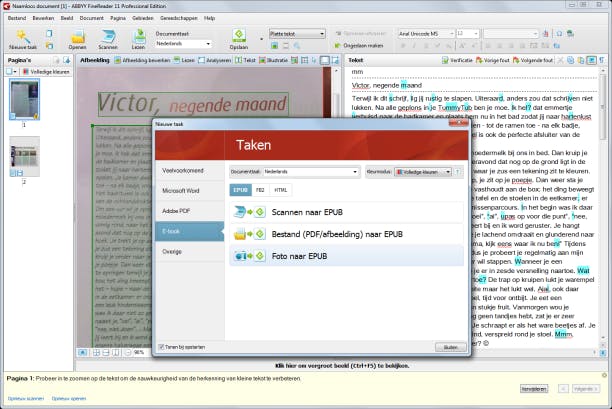Select the Microsoft Word category
Screen dimensions: 612x409
pyautogui.click(x=190, y=191)
